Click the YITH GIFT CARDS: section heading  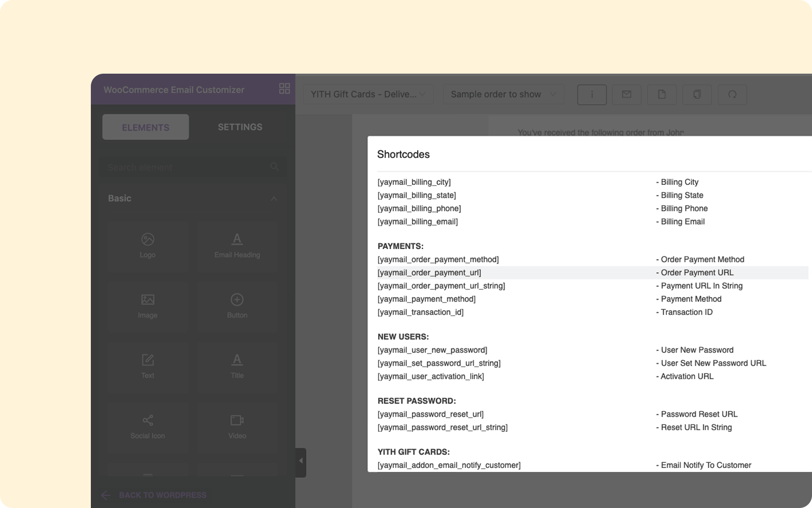coord(414,452)
